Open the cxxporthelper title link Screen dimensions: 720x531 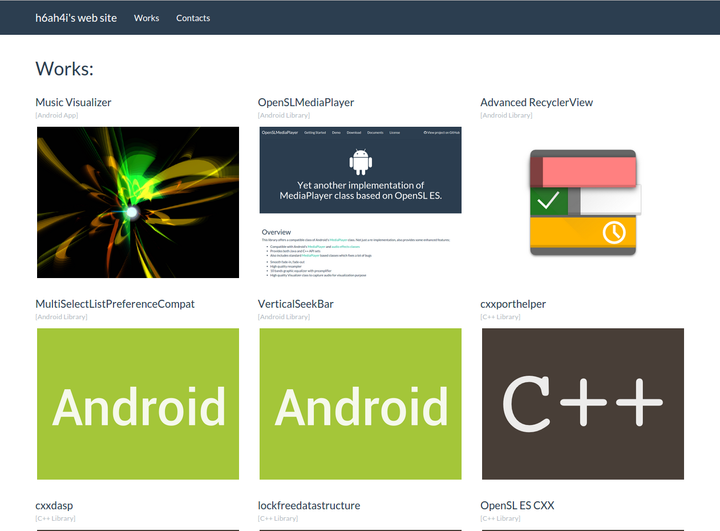pos(513,304)
